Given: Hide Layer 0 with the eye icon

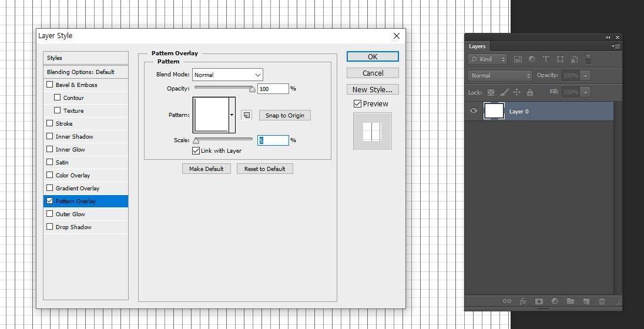Looking at the screenshot, I should [x=474, y=110].
